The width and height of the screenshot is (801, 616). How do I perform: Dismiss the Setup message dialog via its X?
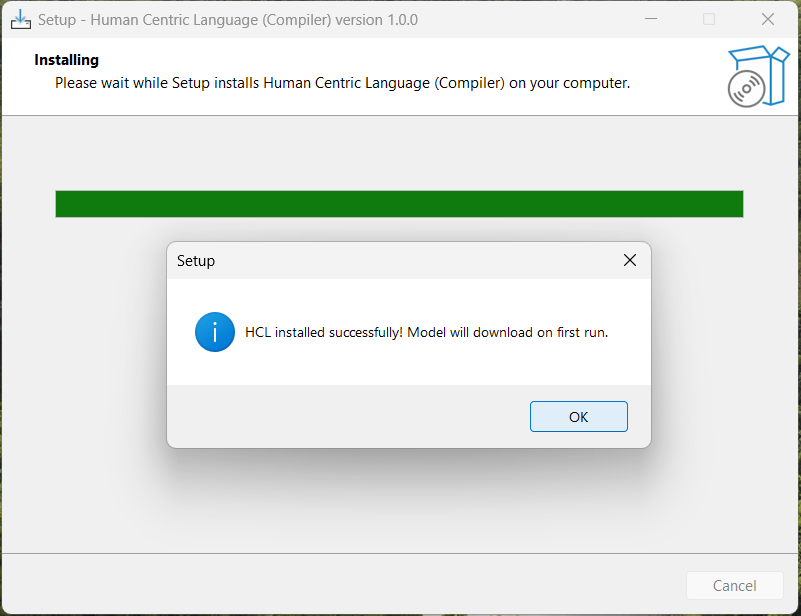tap(629, 260)
